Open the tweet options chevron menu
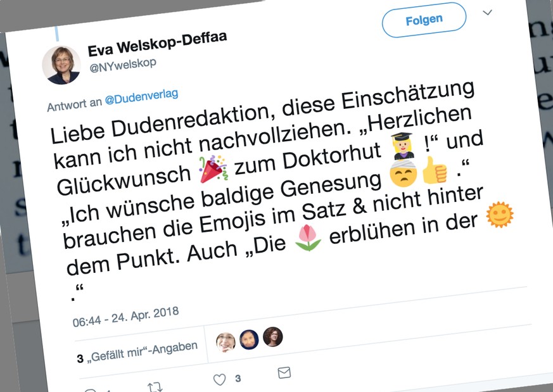Image resolution: width=553 pixels, height=392 pixels. point(487,13)
